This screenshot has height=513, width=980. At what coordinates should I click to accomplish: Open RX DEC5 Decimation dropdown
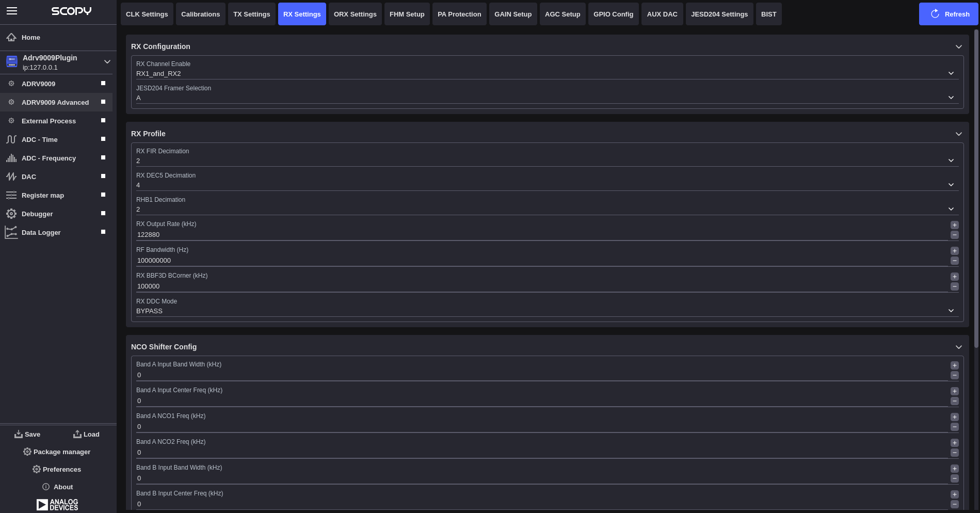[547, 185]
